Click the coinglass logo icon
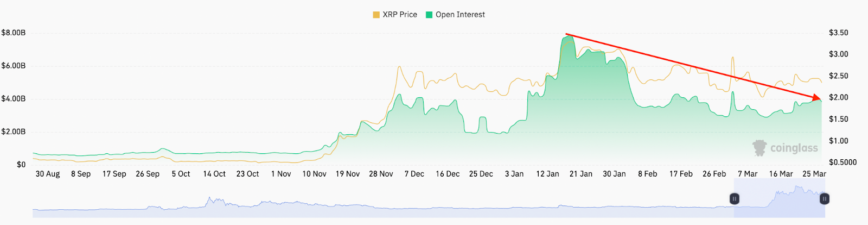The height and width of the screenshot is (225, 868). (759, 147)
